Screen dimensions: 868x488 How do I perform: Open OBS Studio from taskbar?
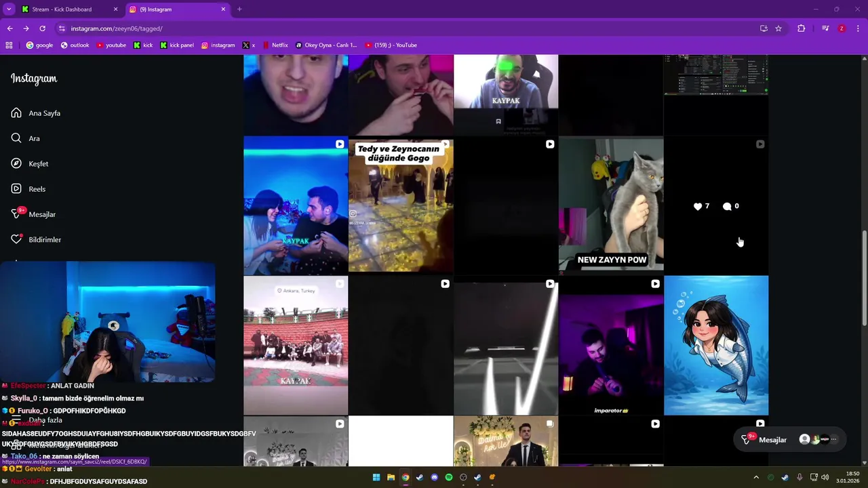click(x=463, y=477)
